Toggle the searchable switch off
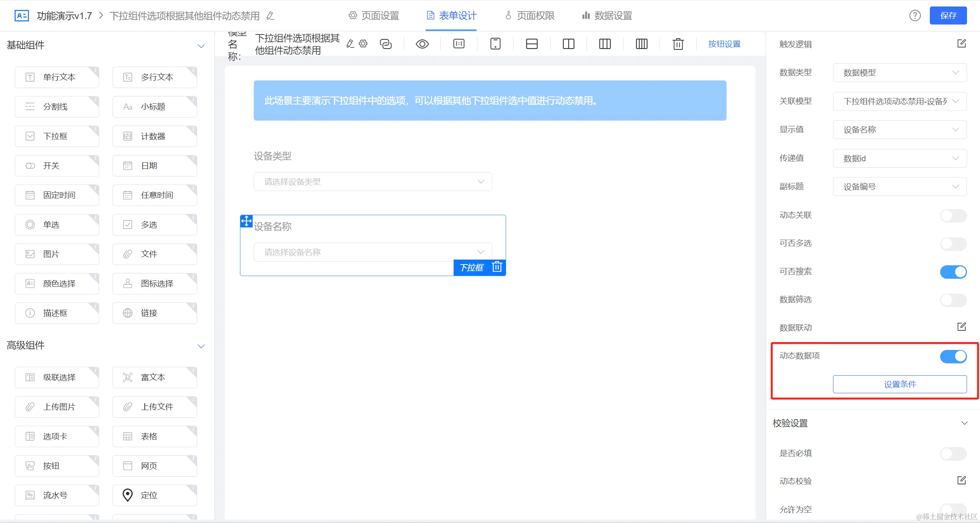Viewport: 980px width, 523px height. click(953, 272)
